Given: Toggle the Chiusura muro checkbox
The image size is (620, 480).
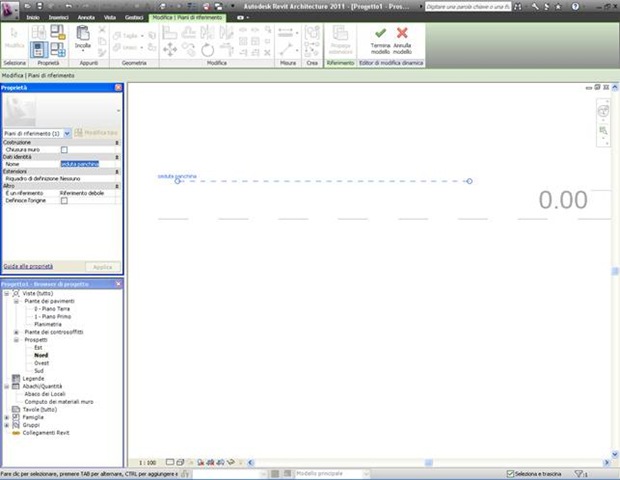Looking at the screenshot, I should 64,149.
